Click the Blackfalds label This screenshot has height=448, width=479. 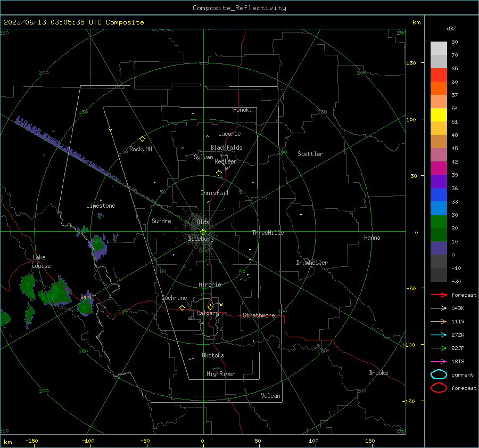226,148
